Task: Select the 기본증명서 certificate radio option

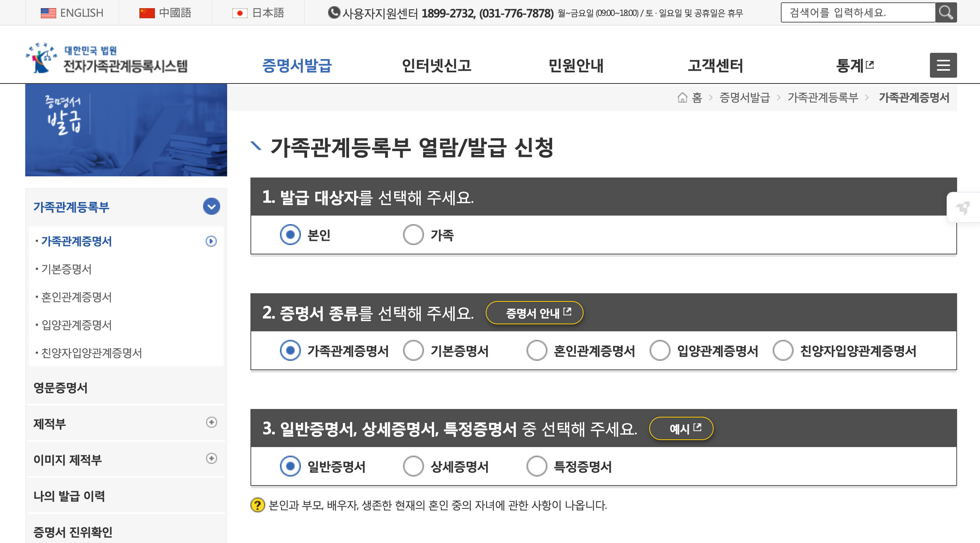Action: click(x=413, y=350)
